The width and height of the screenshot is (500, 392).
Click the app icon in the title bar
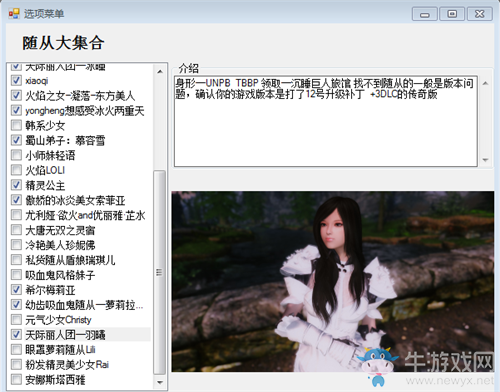(x=14, y=13)
